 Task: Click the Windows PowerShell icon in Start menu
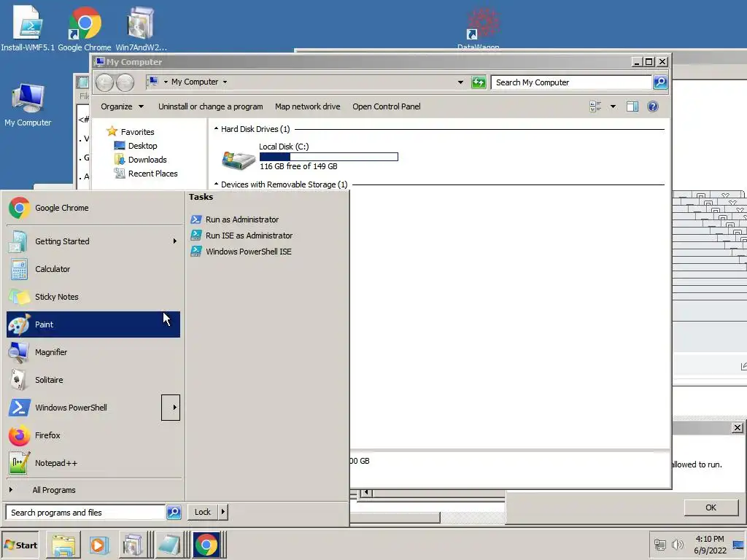(19, 408)
